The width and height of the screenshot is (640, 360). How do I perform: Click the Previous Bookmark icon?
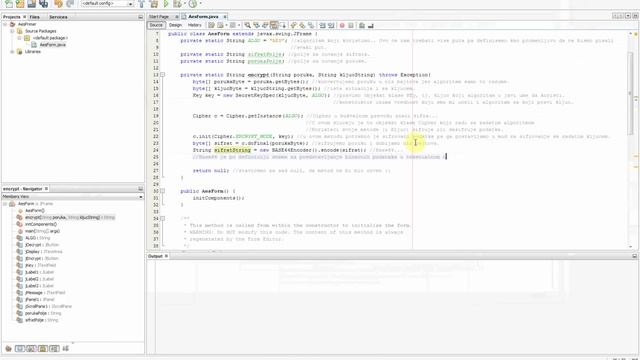pos(293,25)
